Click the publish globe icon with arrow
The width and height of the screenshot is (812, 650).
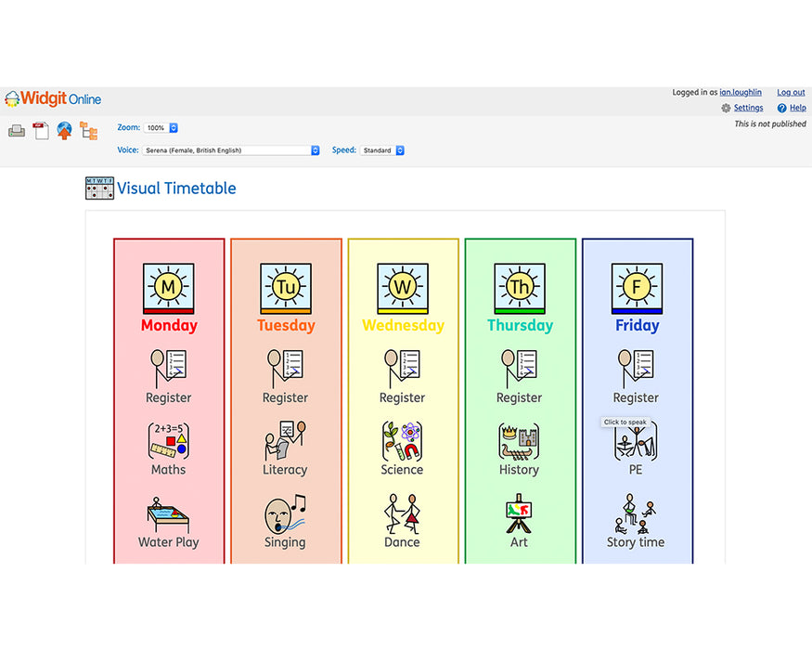(x=64, y=131)
